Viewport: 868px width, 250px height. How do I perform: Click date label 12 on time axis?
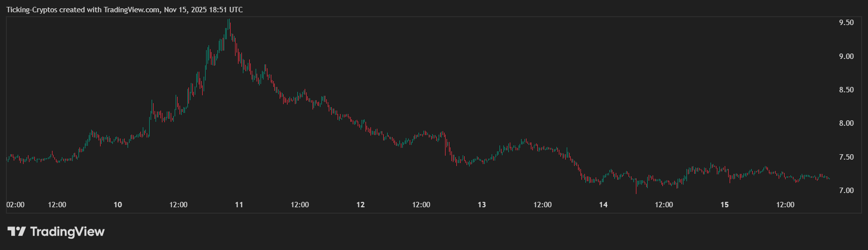point(361,205)
